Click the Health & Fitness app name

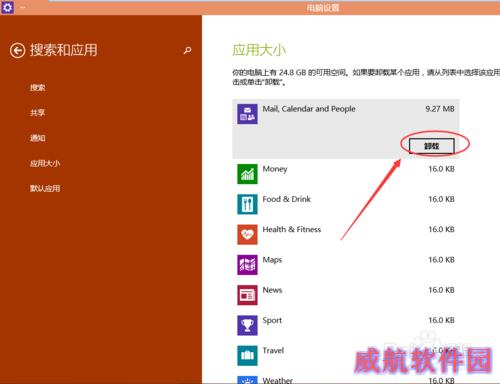point(291,230)
